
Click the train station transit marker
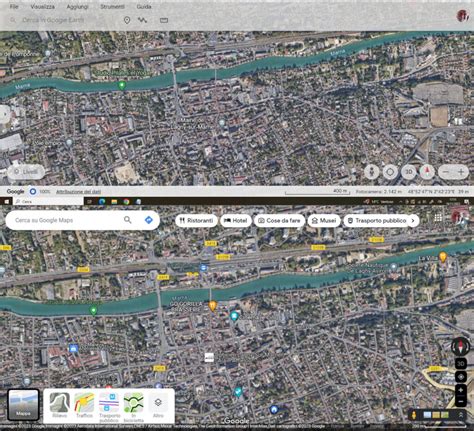click(203, 268)
